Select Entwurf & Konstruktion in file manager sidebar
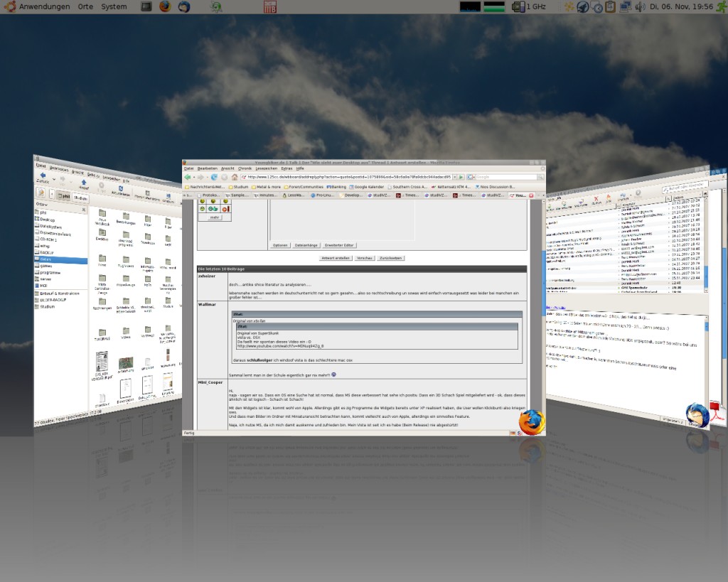 coord(57,293)
